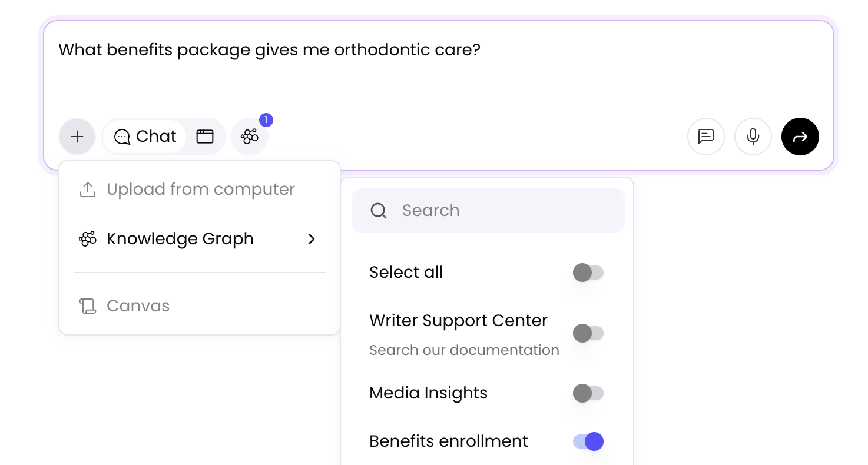Screen dimensions: 868x465
Task: Open the Knowledge Graph badge icon
Action: (x=250, y=137)
